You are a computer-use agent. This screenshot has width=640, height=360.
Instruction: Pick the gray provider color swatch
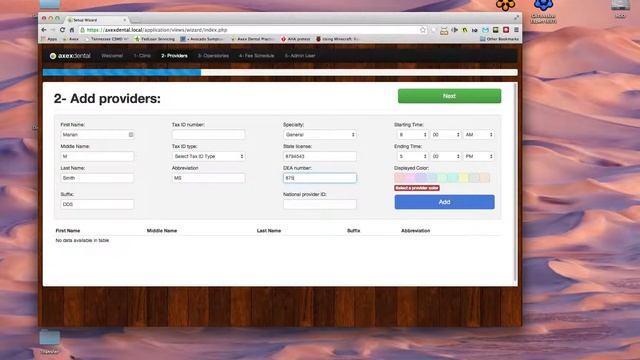[474, 178]
